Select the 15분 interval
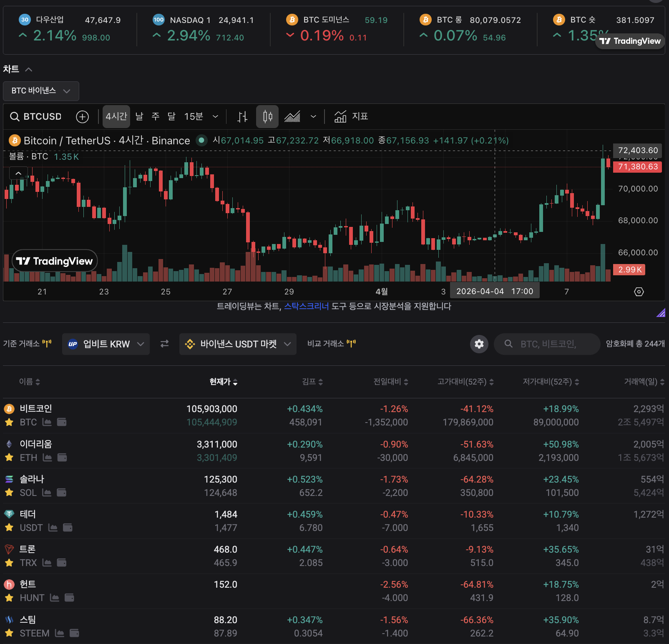 click(x=194, y=116)
